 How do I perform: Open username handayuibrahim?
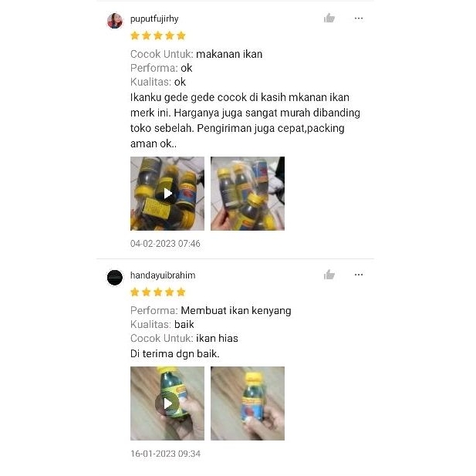163,275
